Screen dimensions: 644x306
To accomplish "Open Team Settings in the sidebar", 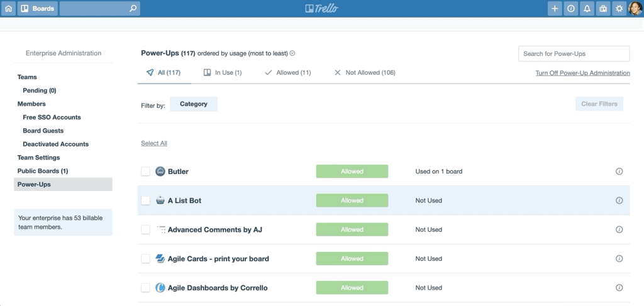I will [38, 158].
